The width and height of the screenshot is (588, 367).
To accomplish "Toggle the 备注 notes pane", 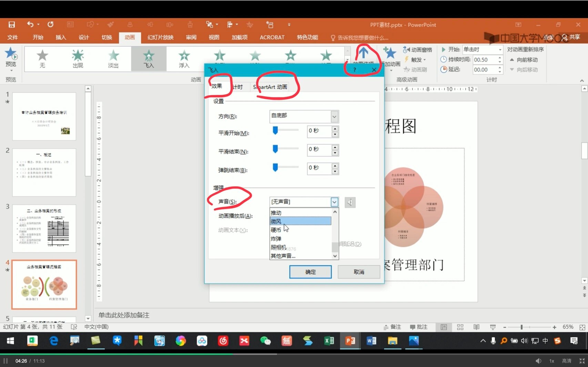I will click(392, 327).
